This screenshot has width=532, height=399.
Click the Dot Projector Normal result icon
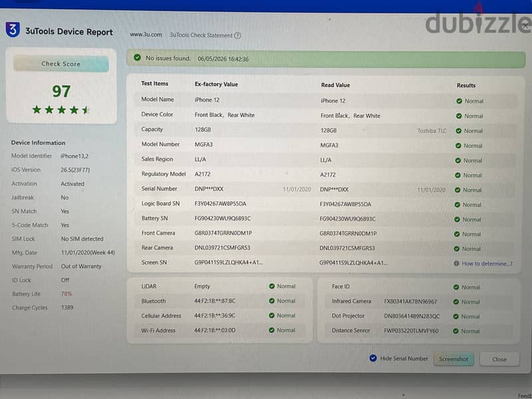[456, 317]
